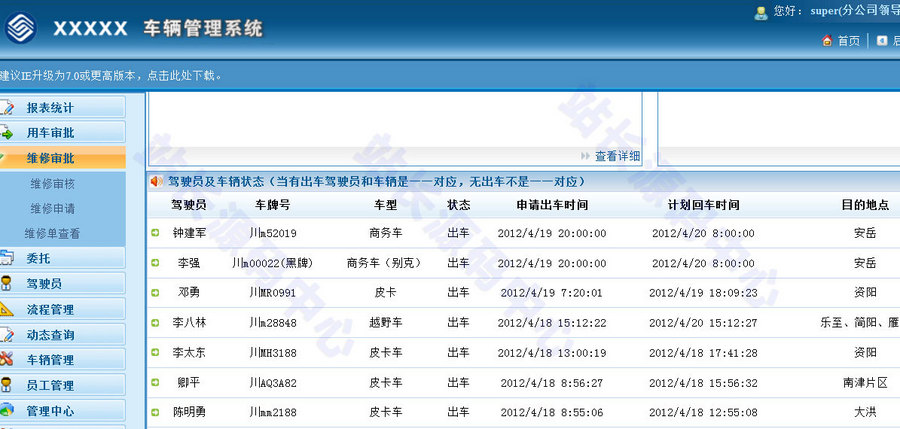Click green arrow icon in 卿平 row
Viewport: 900px width, 429px height.
pos(155,382)
